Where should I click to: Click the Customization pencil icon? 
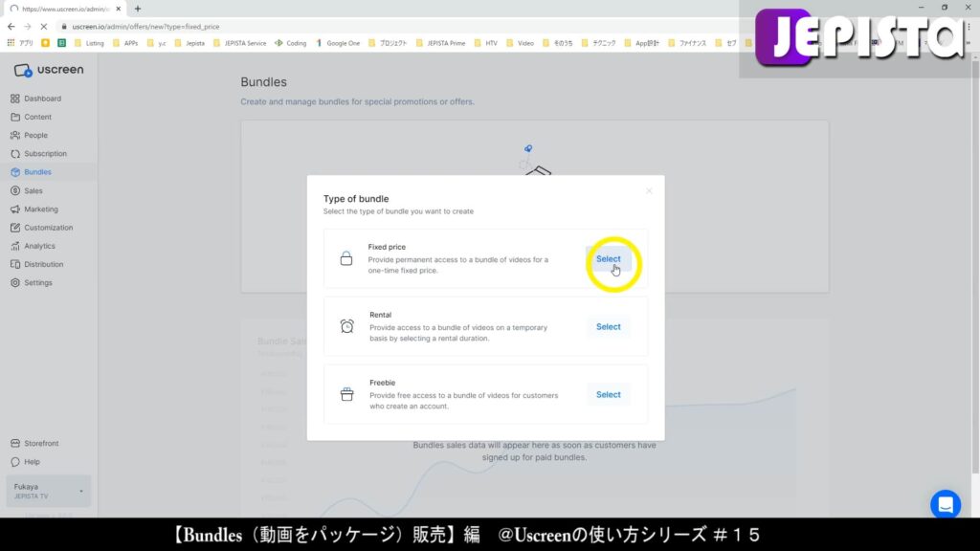pyautogui.click(x=15, y=228)
